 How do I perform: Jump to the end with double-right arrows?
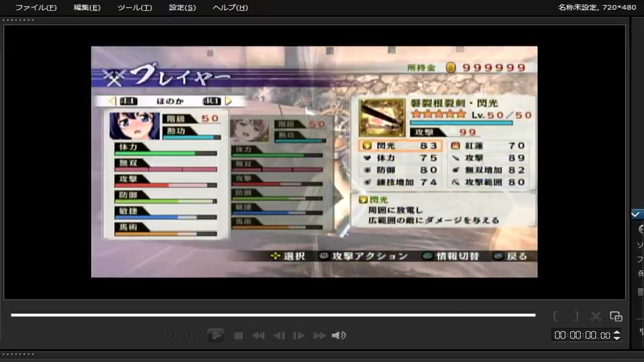319,336
